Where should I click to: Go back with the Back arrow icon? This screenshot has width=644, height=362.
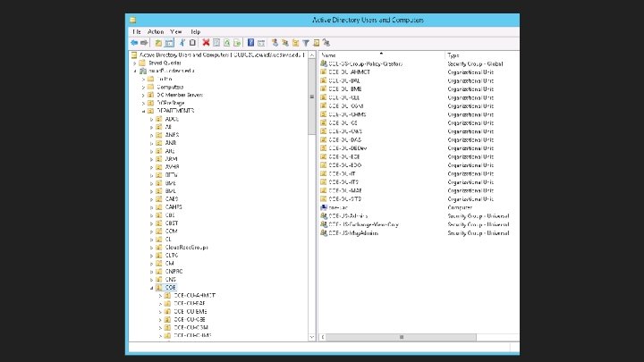click(x=134, y=43)
